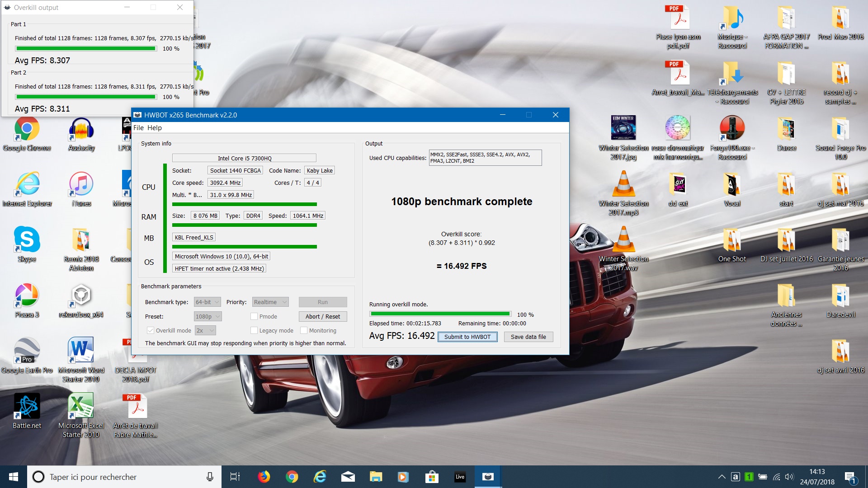Open the Help menu in HWBOT
The width and height of the screenshot is (868, 488).
pos(155,128)
